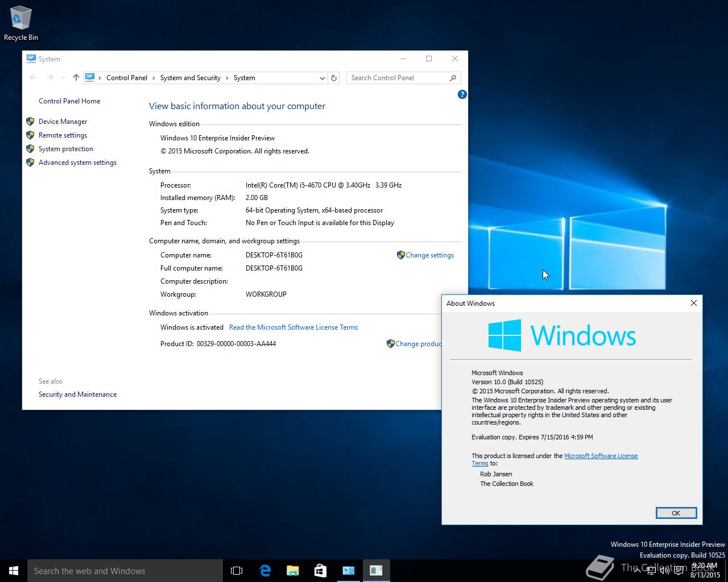Viewport: 728px width, 582px height.
Task: Open Control Panel Home
Action: click(x=69, y=101)
